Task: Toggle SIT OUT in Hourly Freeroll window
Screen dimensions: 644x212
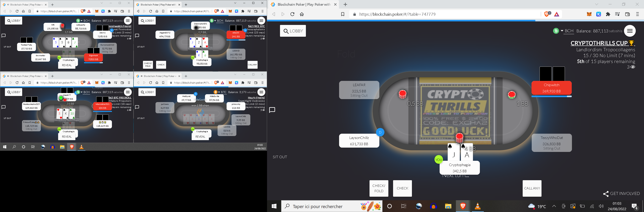Action: pyautogui.click(x=141, y=118)
